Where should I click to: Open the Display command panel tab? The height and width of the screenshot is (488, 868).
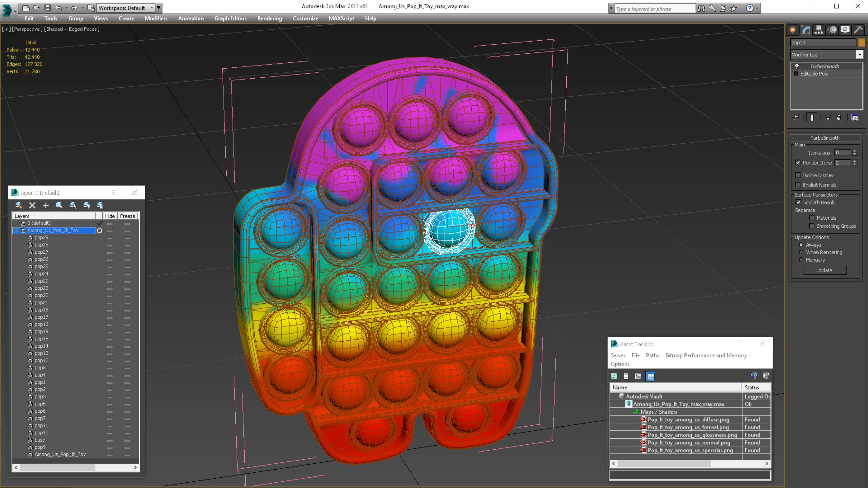pyautogui.click(x=845, y=30)
